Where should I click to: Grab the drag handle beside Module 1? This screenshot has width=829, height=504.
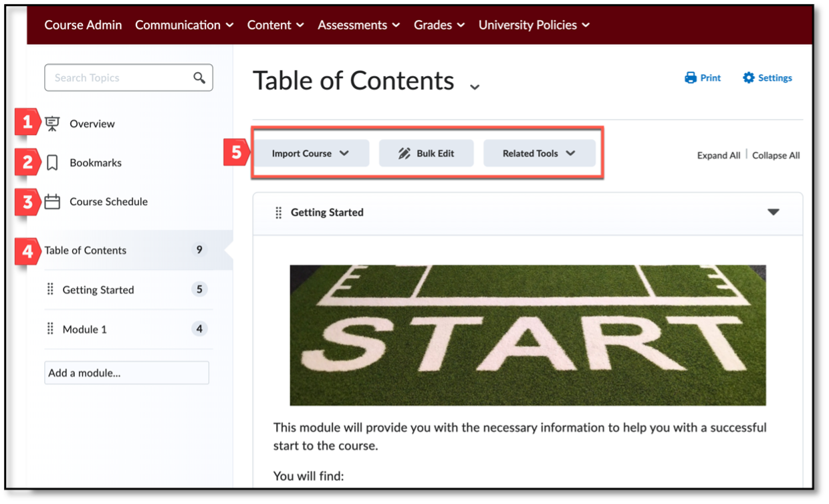tap(50, 328)
